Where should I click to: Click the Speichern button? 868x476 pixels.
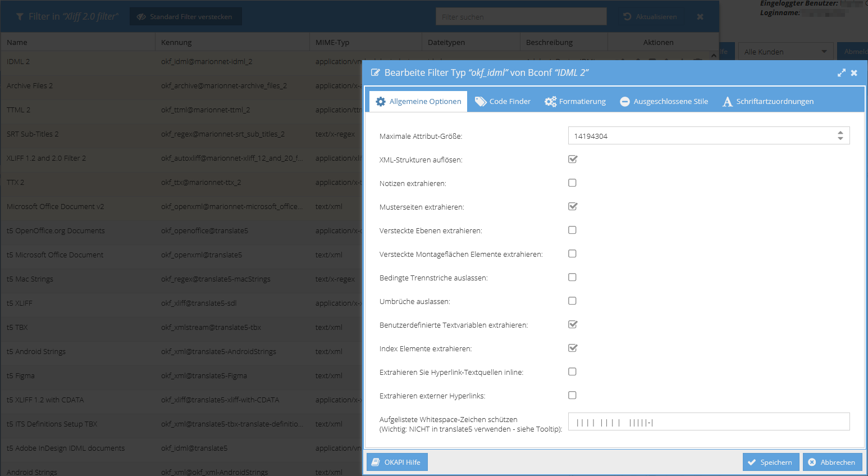770,462
